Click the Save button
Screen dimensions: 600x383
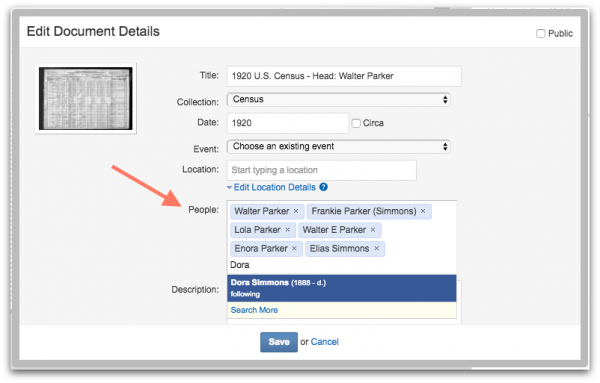pyautogui.click(x=279, y=342)
